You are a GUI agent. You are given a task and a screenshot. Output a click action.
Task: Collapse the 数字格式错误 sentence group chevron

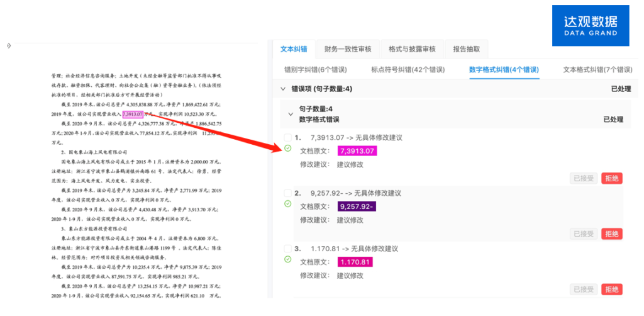(x=290, y=114)
